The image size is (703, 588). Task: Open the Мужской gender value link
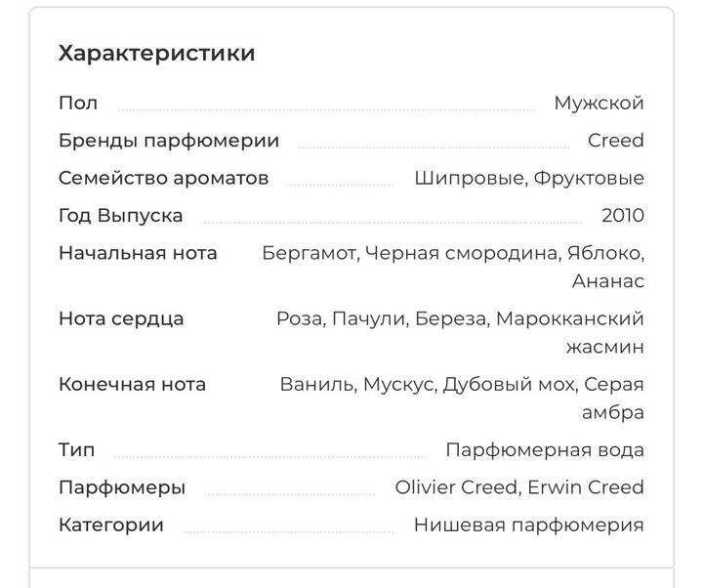pyautogui.click(x=599, y=104)
